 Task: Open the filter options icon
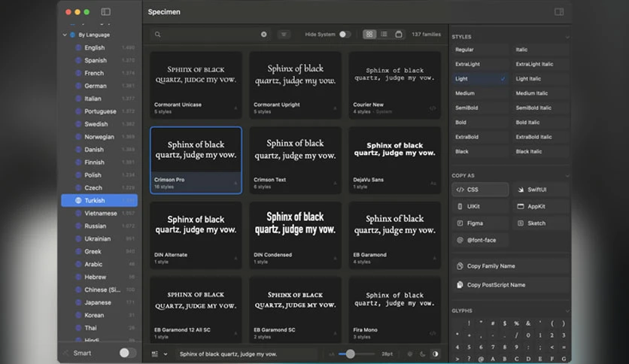(284, 35)
